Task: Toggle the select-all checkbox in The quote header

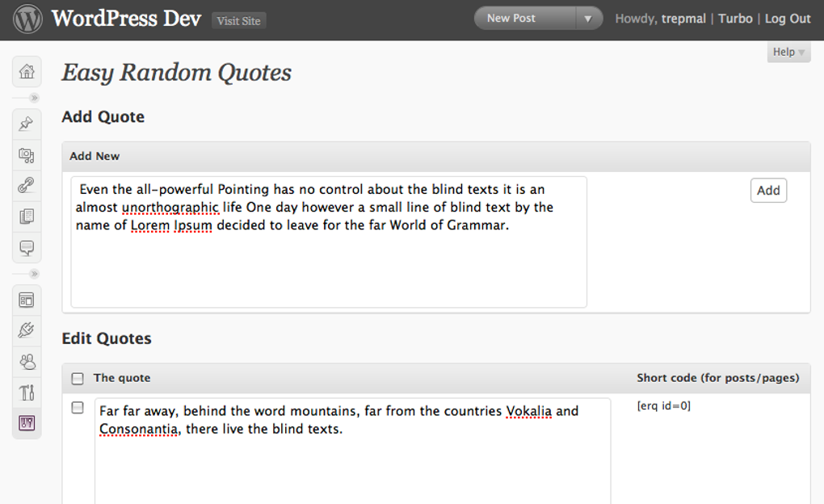Action: click(x=77, y=378)
